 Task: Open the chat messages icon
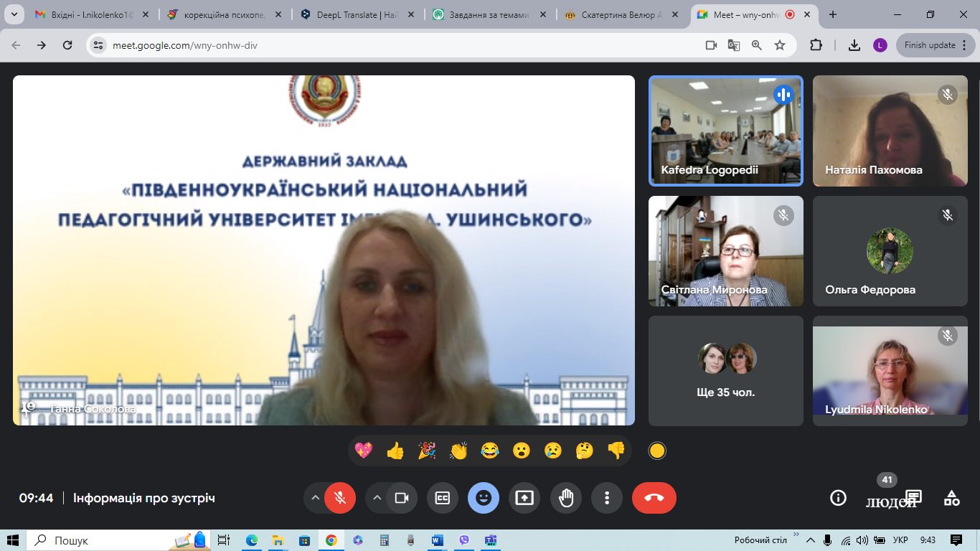(913, 497)
